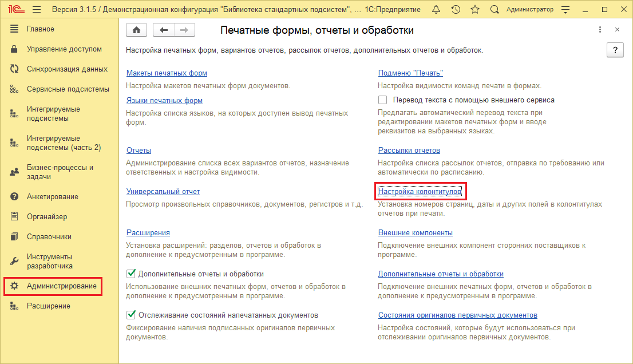
Task: Open Состояния оригиналов первичных документов link
Action: [x=458, y=315]
